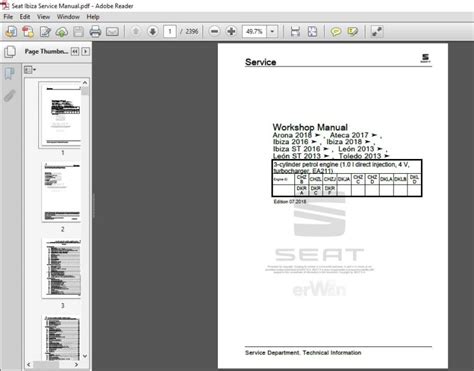Zoom in with the plus button

[231, 32]
